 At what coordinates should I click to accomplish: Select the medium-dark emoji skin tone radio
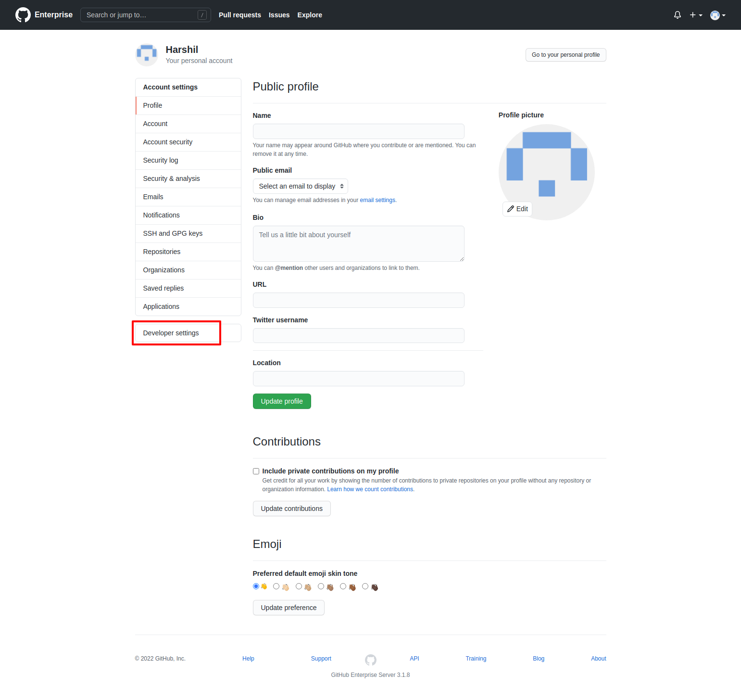[x=343, y=586]
